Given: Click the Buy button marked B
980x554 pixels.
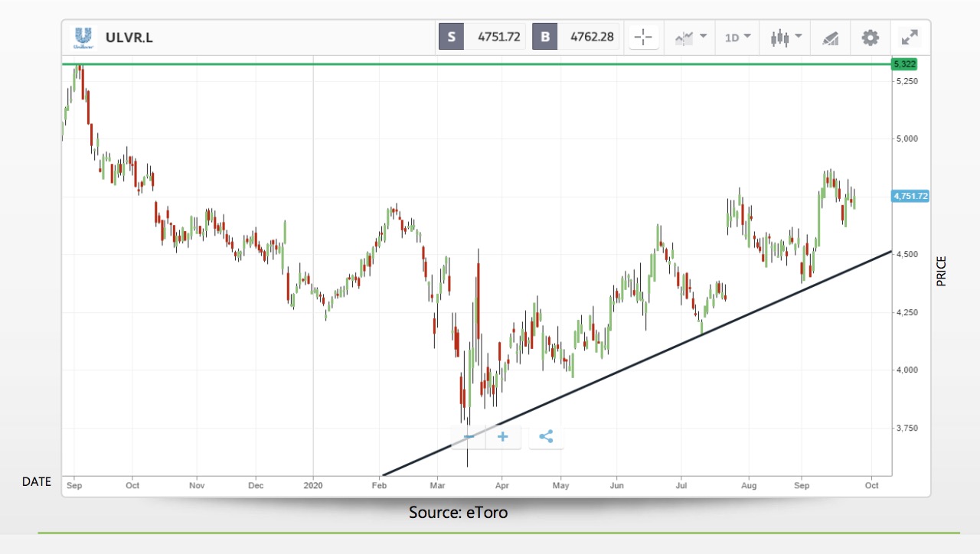Looking at the screenshot, I should [544, 37].
